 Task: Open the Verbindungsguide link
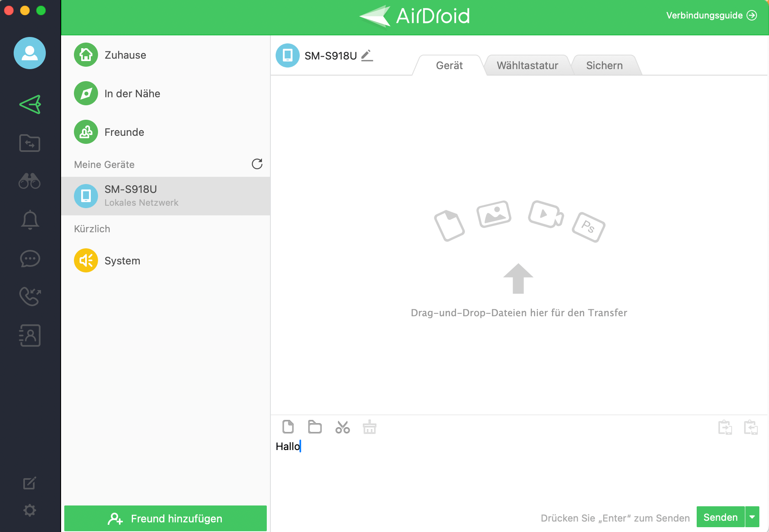tap(705, 15)
